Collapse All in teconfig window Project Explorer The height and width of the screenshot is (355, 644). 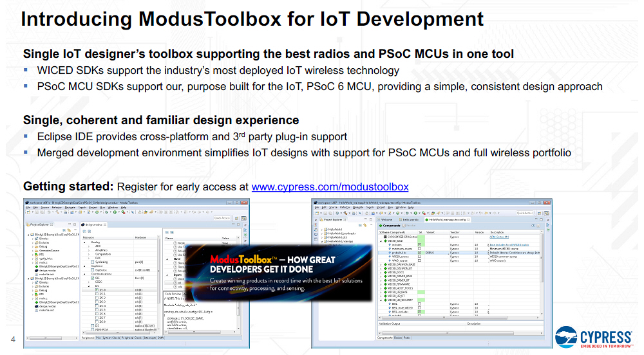360,226
